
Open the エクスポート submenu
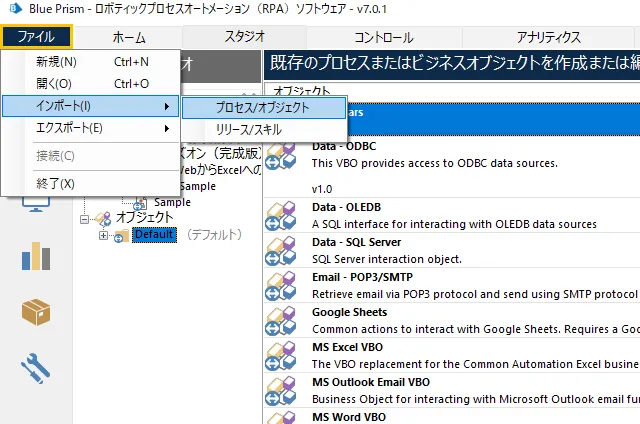click(90, 128)
